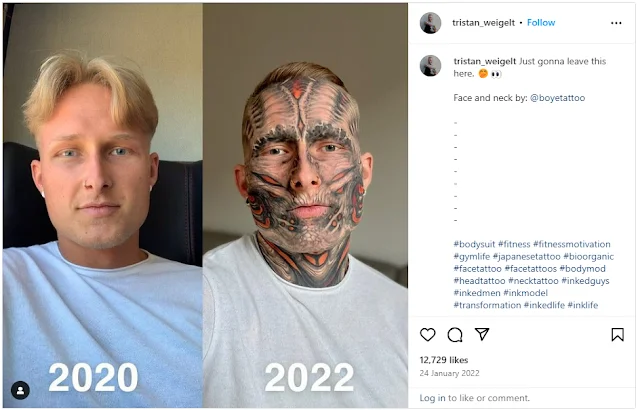Image resolution: width=640 pixels, height=410 pixels.
Task: Open the @boyetattoo mention
Action: coord(557,98)
